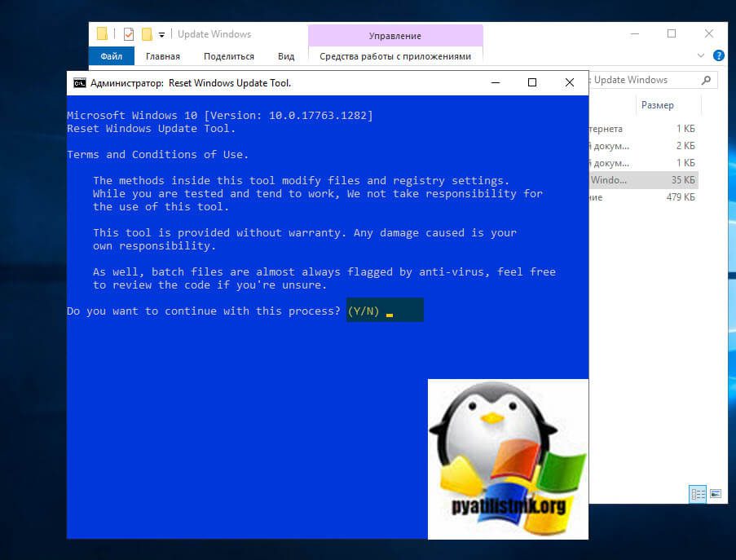Close the Reset Windows Update Tool console window

570,82
